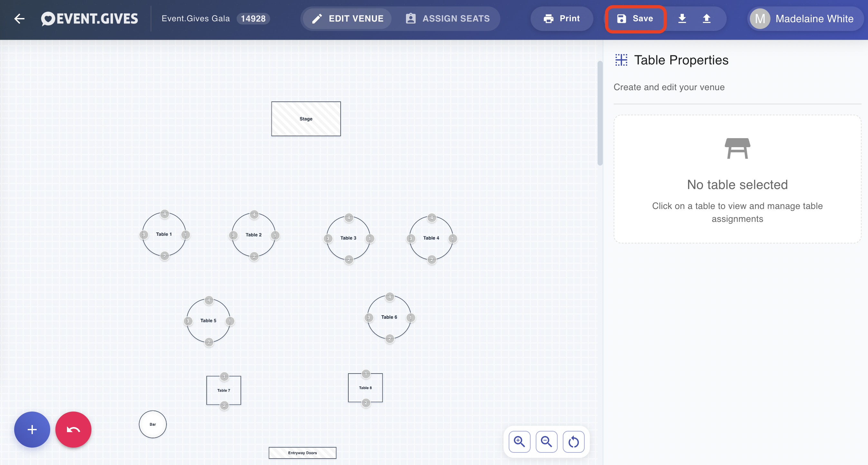Click seat 2 of Table 1

coord(165,256)
